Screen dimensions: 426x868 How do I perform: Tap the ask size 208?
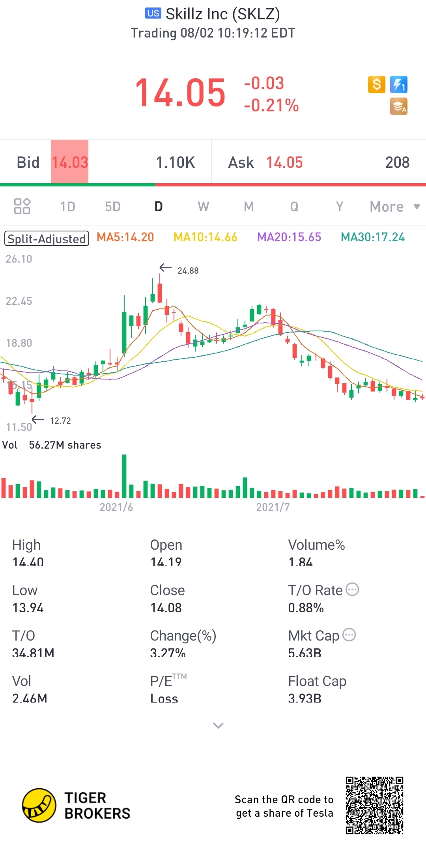(x=398, y=162)
